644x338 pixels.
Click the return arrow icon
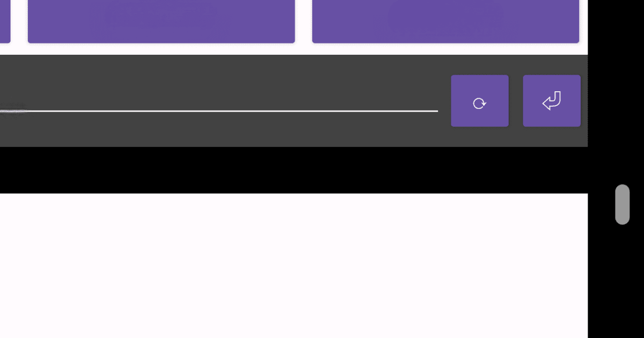552,101
